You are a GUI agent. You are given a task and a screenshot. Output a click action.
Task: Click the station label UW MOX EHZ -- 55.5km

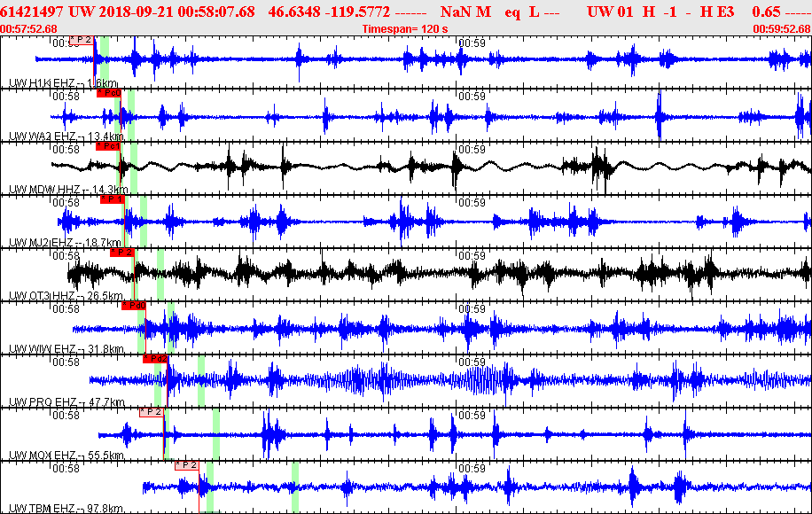[66, 455]
